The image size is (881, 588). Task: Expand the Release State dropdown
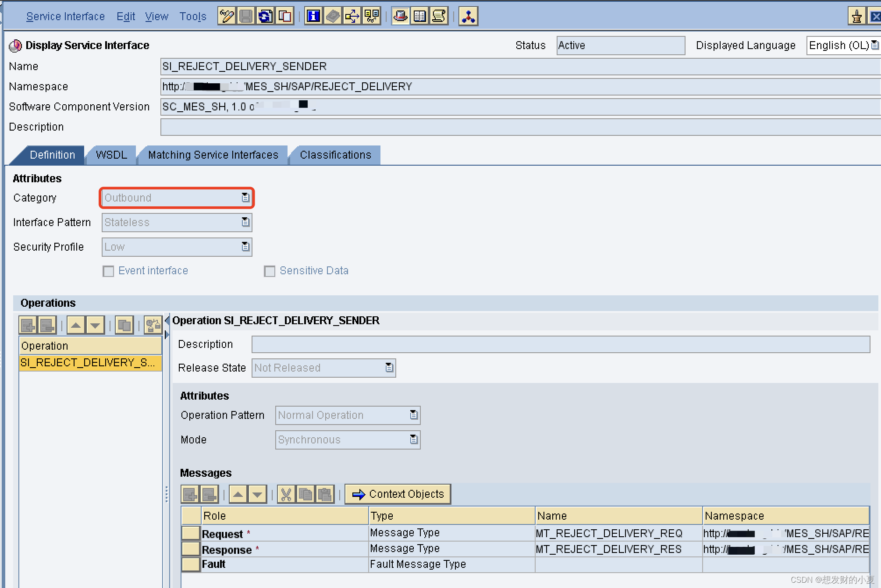pos(389,368)
